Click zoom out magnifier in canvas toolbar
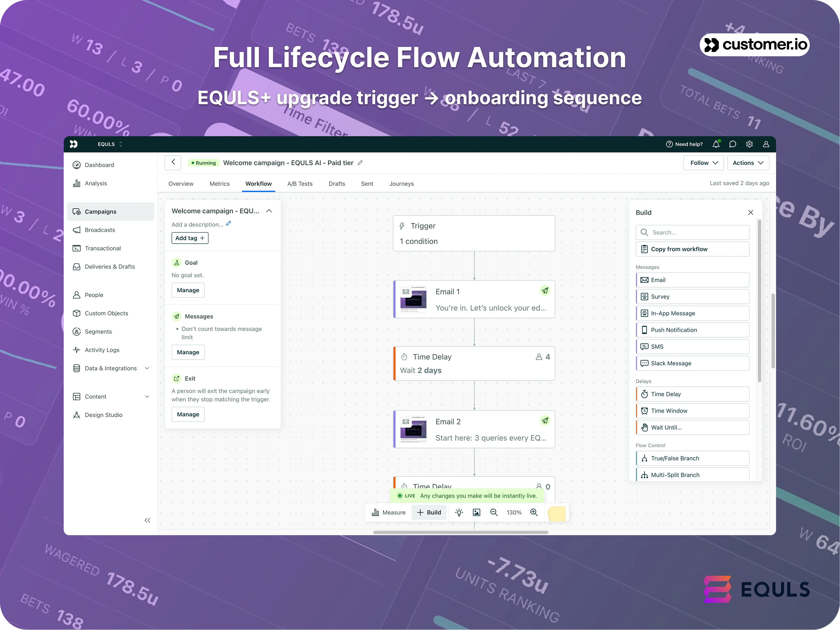Image resolution: width=840 pixels, height=630 pixels. click(494, 512)
